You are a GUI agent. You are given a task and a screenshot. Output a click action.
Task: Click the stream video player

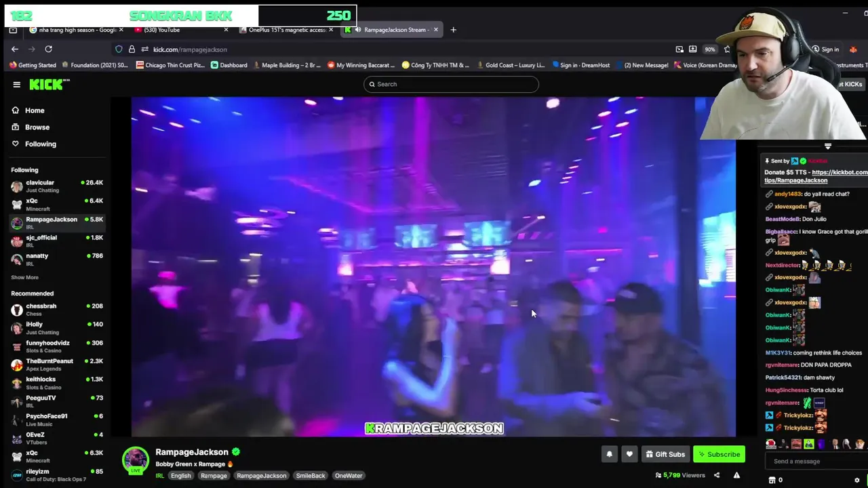pos(433,267)
